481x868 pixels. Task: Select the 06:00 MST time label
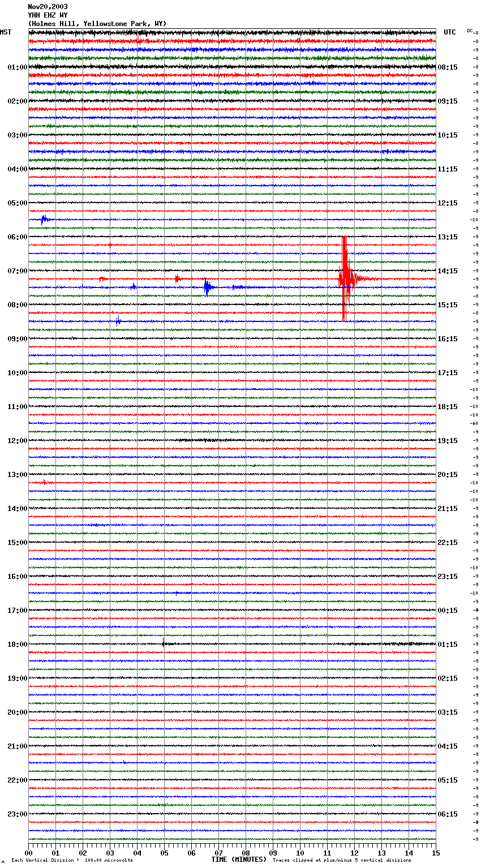coord(18,237)
